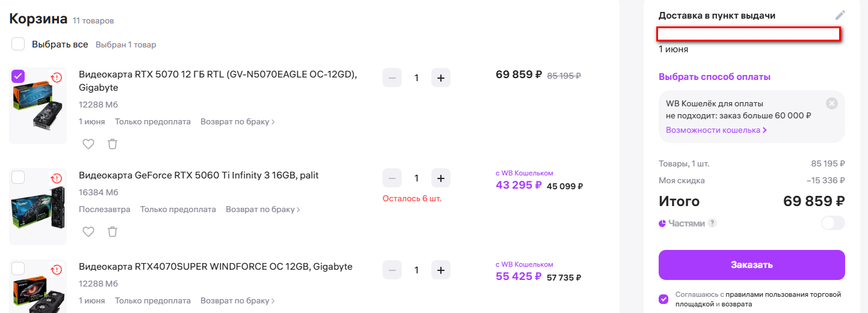Add RTX 5060 Ti Palit to favorites

point(88,232)
